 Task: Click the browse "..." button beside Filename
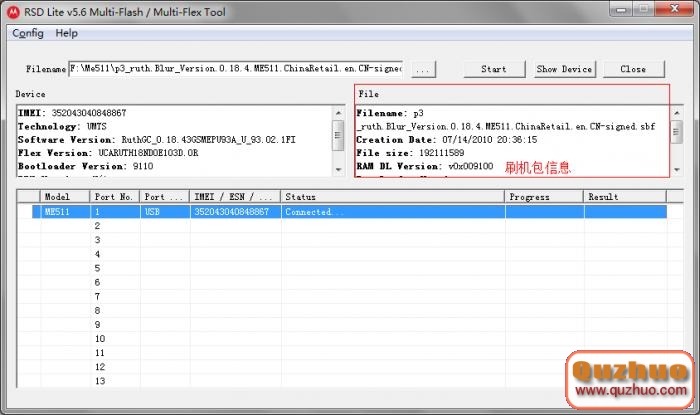click(423, 69)
